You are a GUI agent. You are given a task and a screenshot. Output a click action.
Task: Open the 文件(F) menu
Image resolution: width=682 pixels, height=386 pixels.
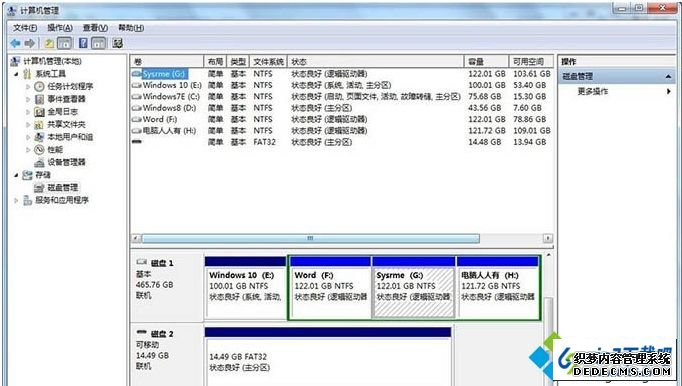[x=25, y=28]
